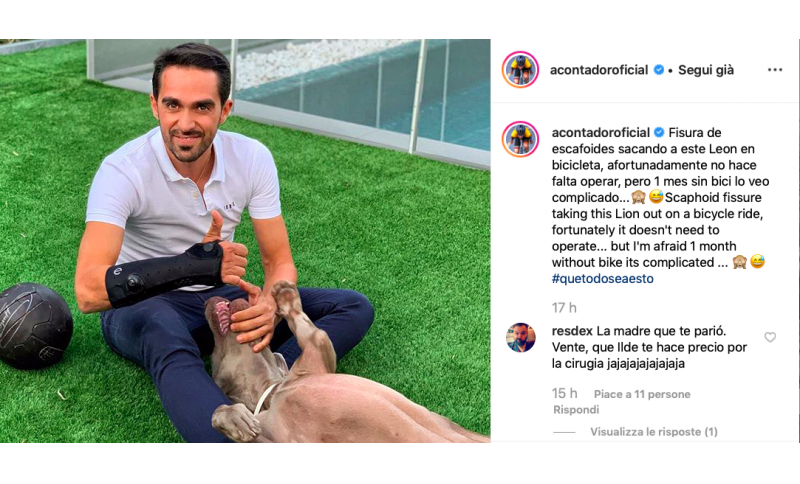Open acontadoroficial story ring avatar in header
Viewport: 800px width, 484px height.
click(520, 69)
